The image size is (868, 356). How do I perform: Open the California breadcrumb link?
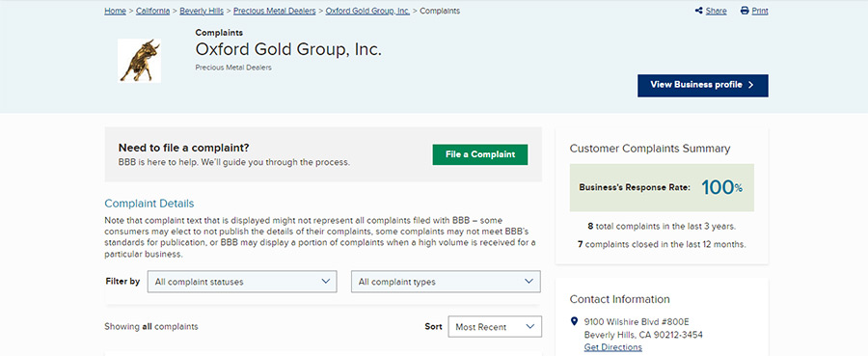click(x=152, y=11)
